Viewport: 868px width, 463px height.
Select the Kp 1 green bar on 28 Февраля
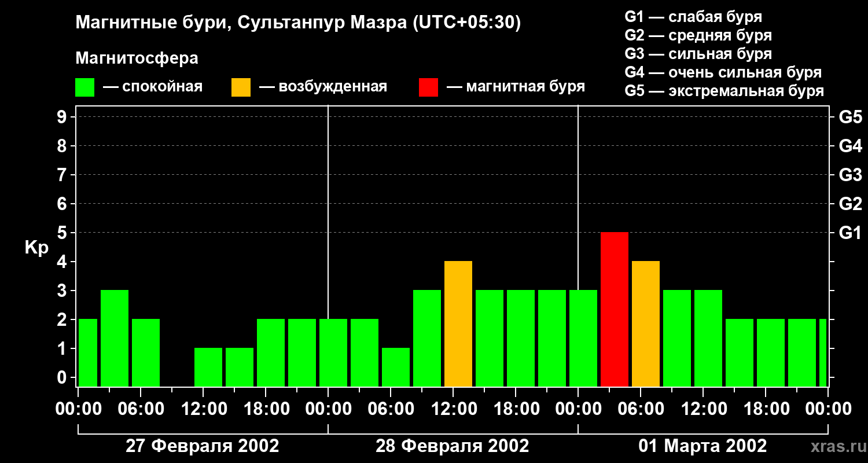click(396, 368)
